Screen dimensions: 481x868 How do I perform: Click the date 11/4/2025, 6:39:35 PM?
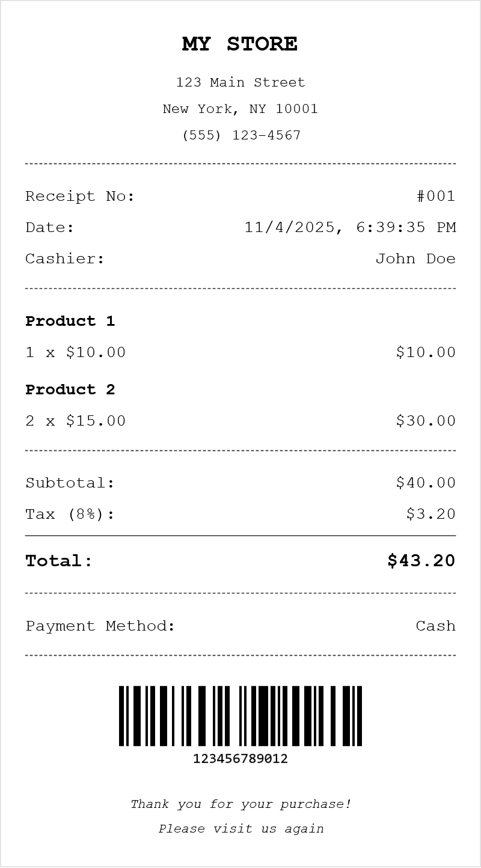coord(350,227)
